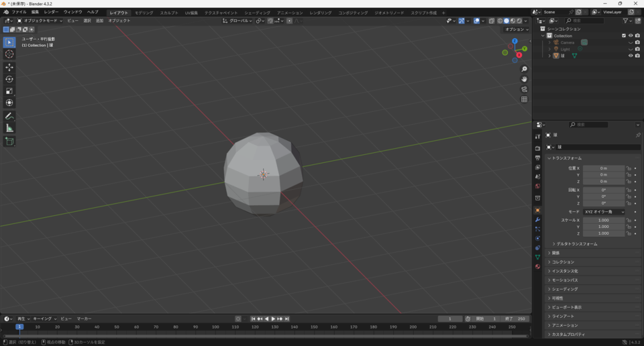The image size is (644, 346).
Task: Switch to アニメーション workspace tab
Action: (290, 13)
